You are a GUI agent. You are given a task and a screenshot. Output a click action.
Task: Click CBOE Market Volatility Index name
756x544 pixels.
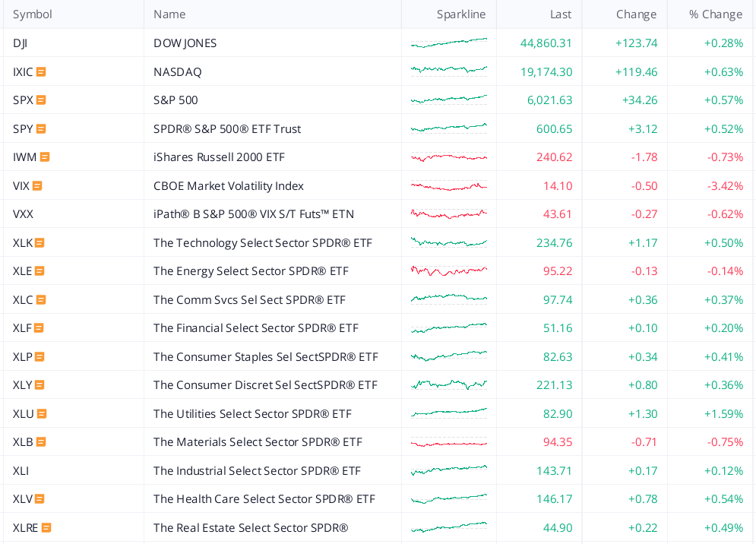point(229,185)
